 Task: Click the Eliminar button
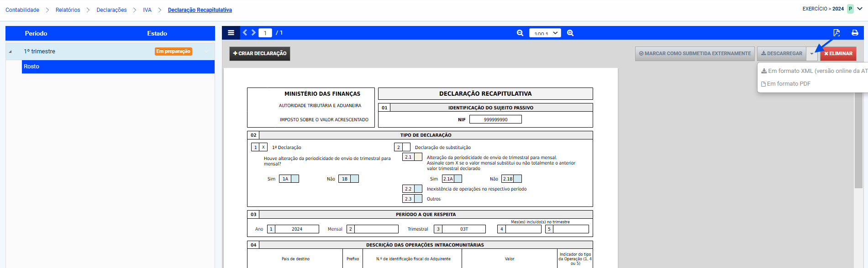(838, 54)
